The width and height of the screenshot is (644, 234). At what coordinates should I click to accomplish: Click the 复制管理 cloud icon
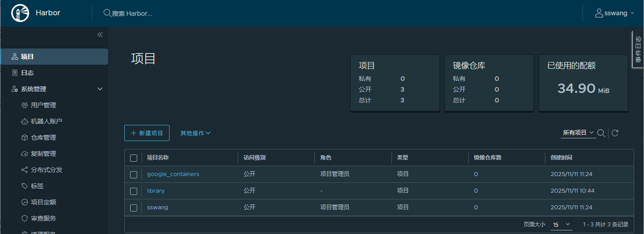click(x=25, y=154)
